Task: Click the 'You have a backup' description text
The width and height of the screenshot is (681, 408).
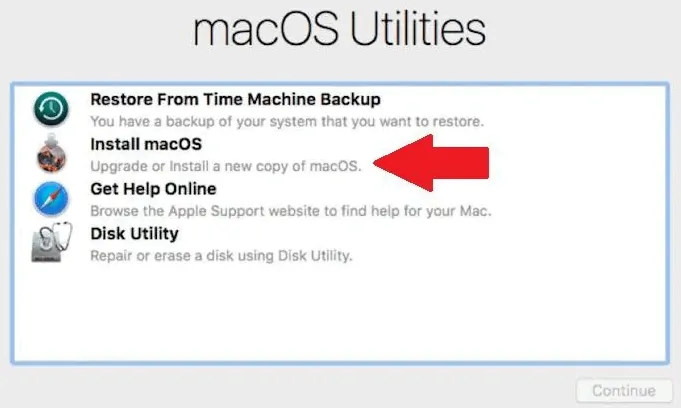Action: 287,121
